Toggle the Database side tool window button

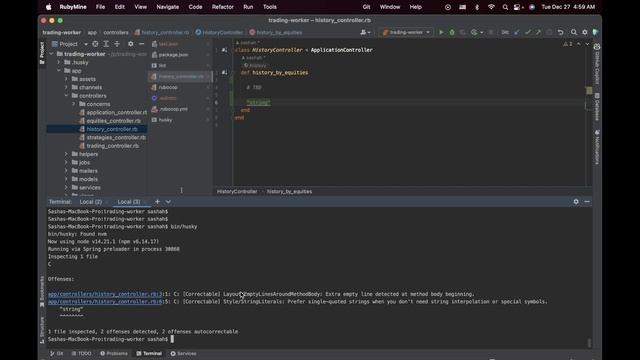tap(597, 107)
